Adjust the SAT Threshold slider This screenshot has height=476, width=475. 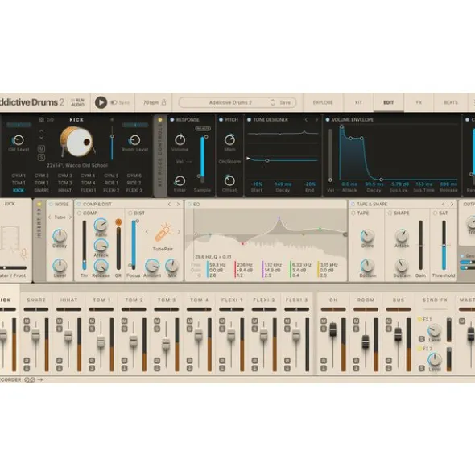coord(444,246)
